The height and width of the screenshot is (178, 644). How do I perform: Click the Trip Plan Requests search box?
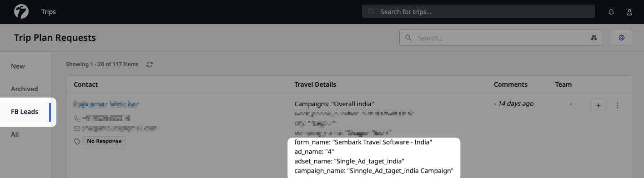pos(501,38)
